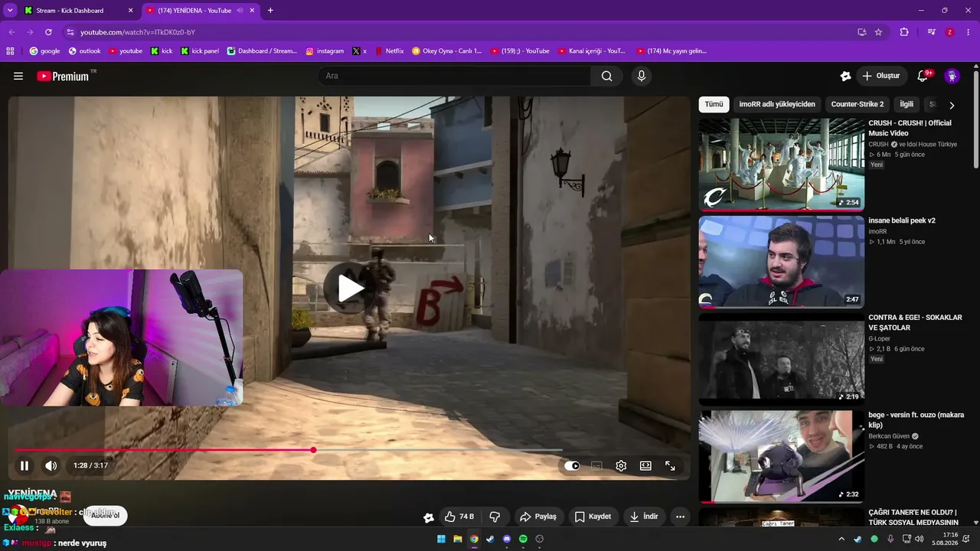Open YouTube notifications bell
Viewport: 980px width, 551px height.
pos(923,76)
